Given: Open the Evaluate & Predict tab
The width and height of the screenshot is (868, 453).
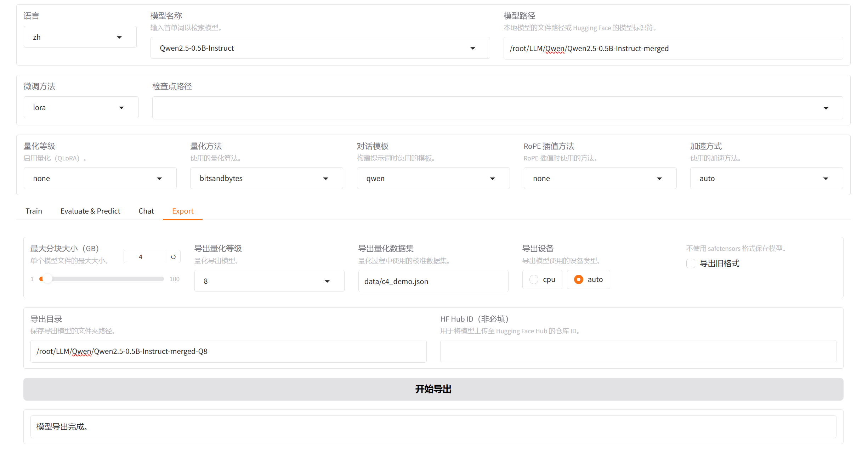Looking at the screenshot, I should coord(90,211).
